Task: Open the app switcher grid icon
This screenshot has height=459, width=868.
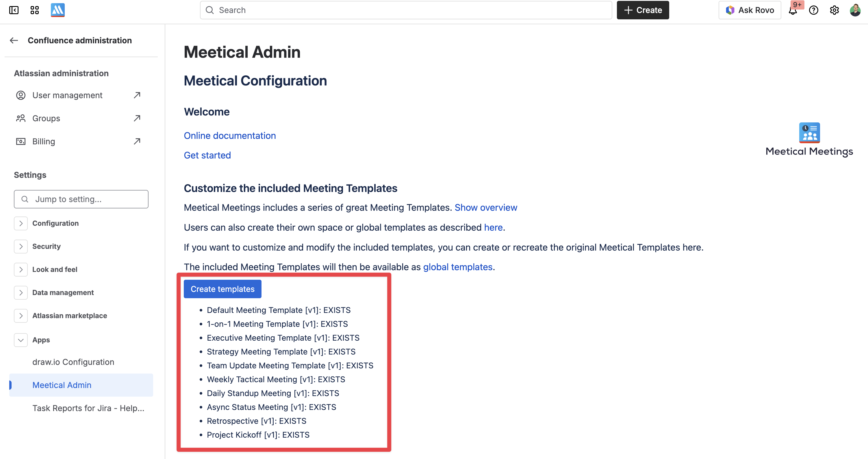Action: coord(35,10)
